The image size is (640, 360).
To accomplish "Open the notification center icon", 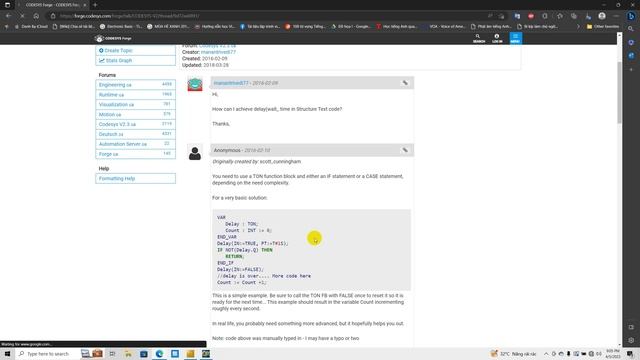I will pyautogui.click(x=631, y=354).
